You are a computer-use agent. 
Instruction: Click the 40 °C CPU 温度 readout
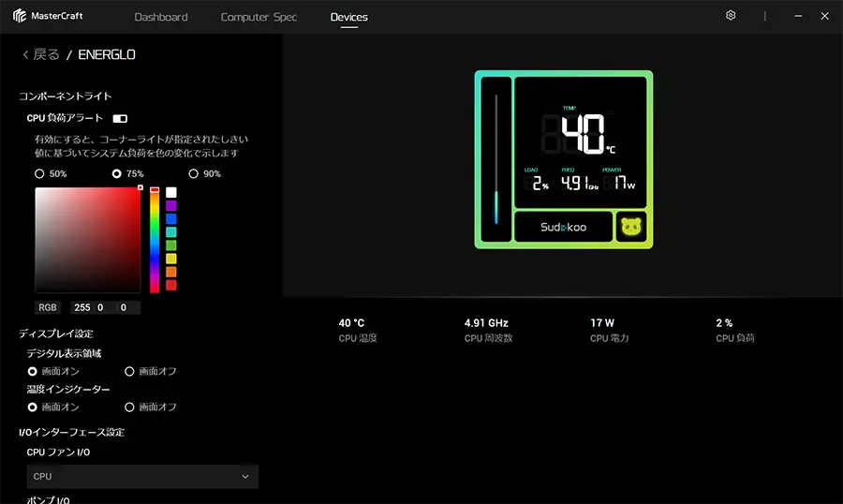358,330
